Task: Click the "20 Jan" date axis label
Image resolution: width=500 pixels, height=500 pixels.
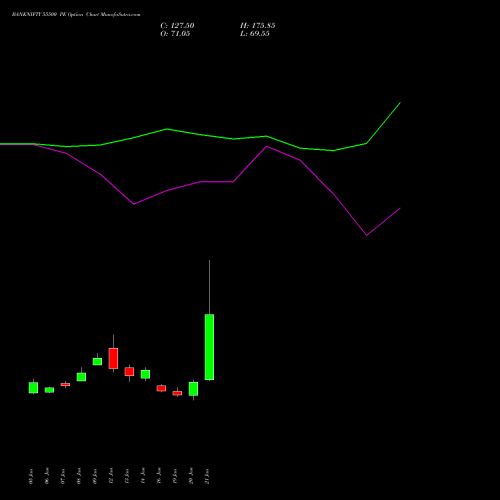Action: click(x=191, y=476)
